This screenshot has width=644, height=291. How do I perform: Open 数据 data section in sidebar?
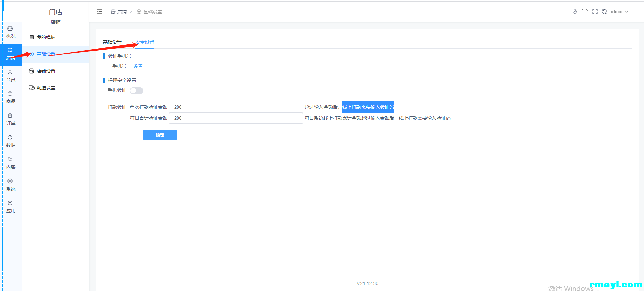(11, 141)
